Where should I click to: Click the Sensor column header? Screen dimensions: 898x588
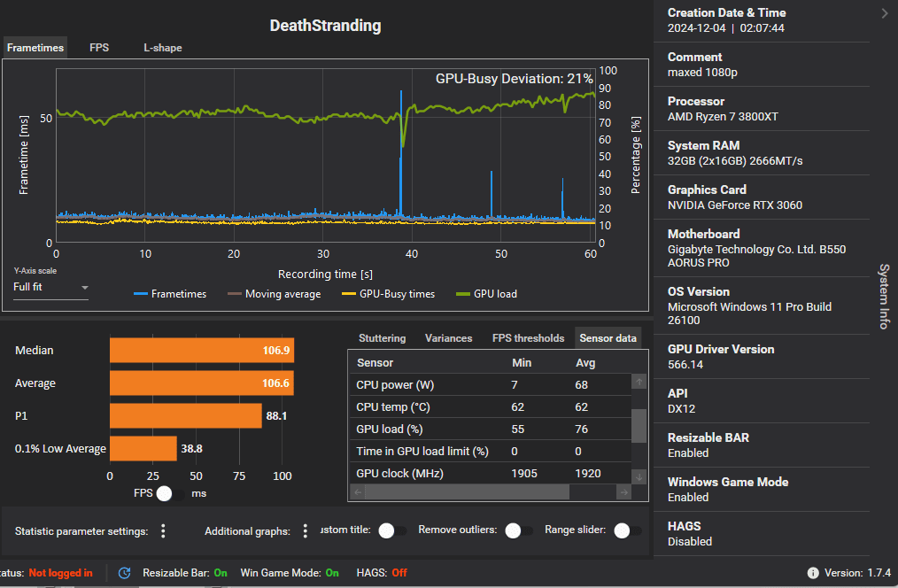375,362
